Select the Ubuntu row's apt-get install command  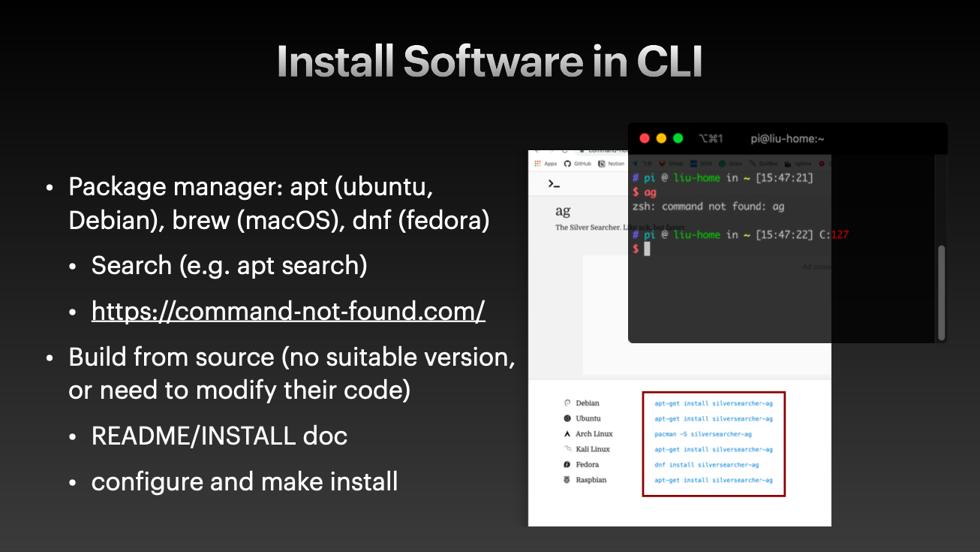click(714, 418)
